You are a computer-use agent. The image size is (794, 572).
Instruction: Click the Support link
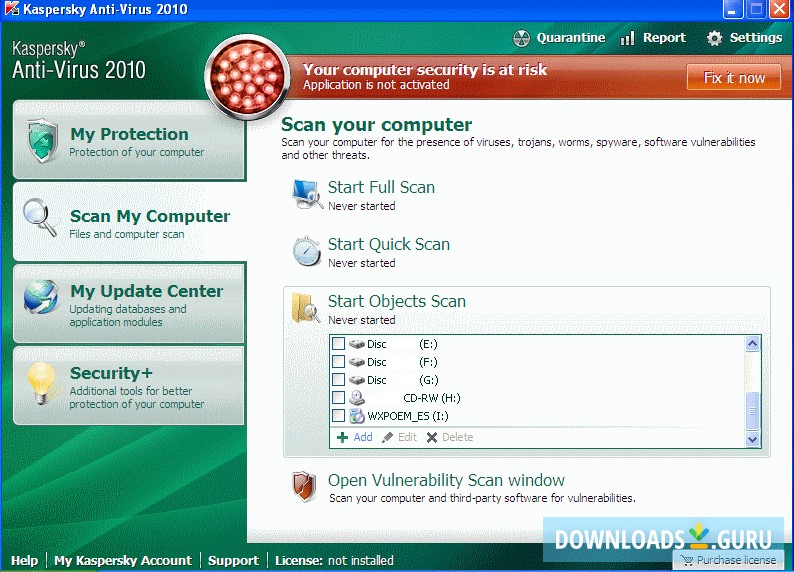point(233,560)
